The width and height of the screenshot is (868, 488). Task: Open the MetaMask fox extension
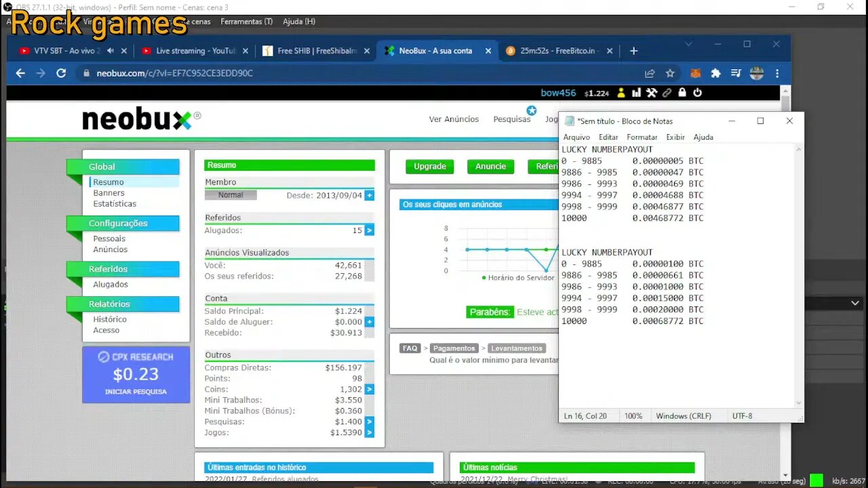coord(695,73)
